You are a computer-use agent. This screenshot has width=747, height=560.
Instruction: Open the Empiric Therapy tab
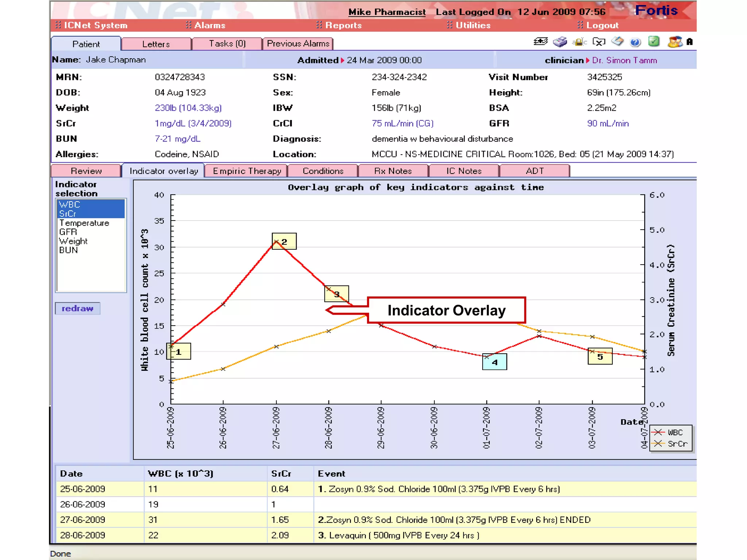click(x=247, y=171)
